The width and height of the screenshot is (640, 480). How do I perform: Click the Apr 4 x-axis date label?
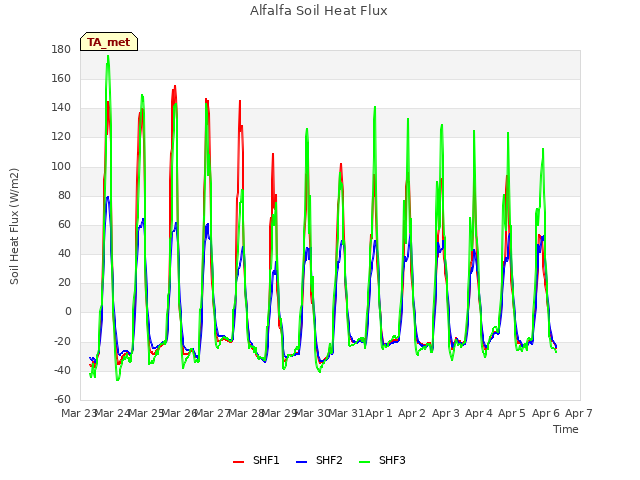click(x=478, y=413)
